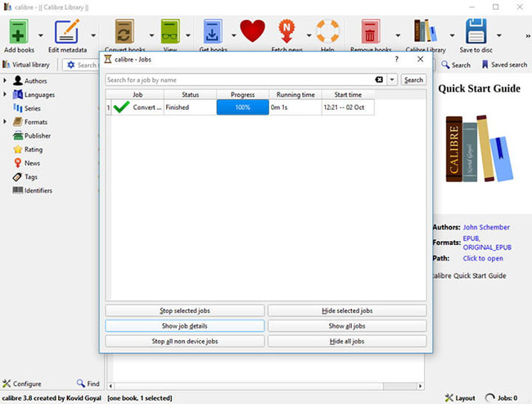This screenshot has height=404, width=532.
Task: Open the John Schember author link
Action: (x=486, y=227)
